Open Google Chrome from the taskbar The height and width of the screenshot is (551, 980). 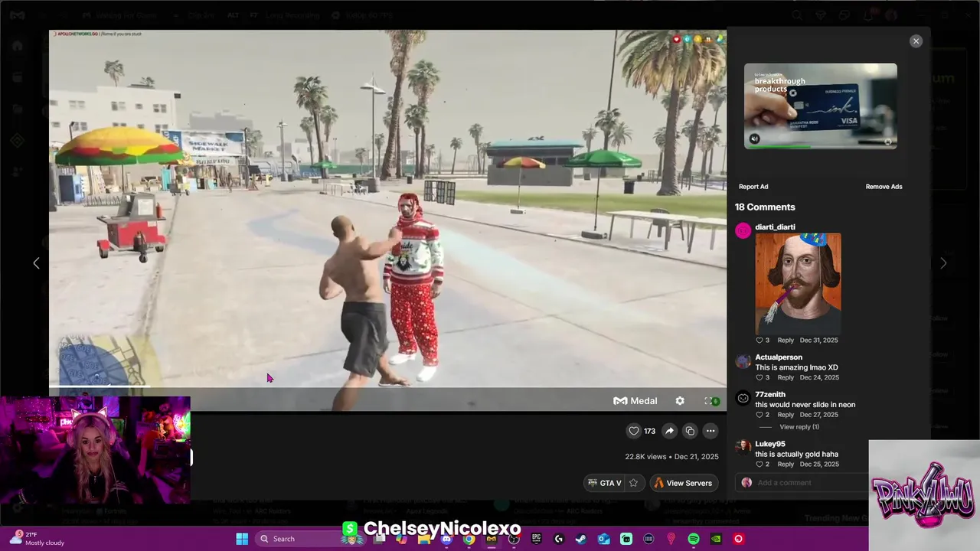pos(469,539)
